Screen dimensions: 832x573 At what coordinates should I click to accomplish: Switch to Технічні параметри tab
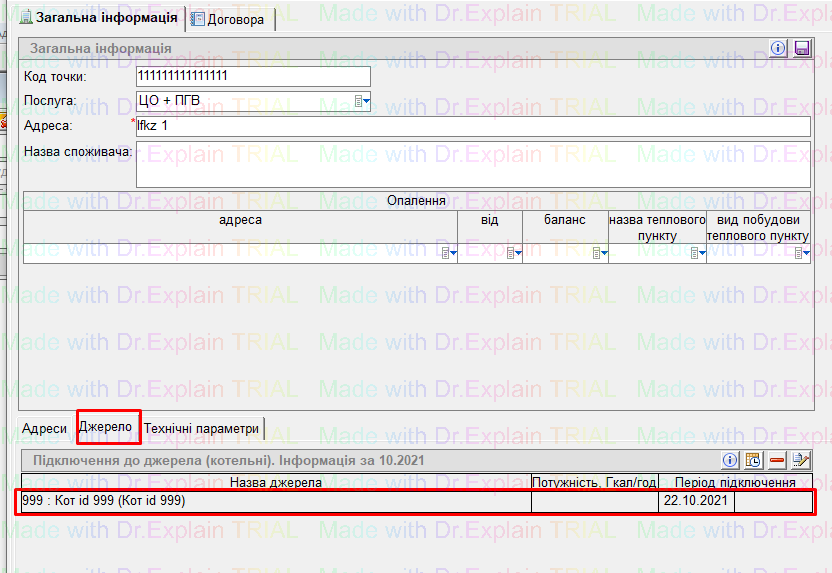202,429
